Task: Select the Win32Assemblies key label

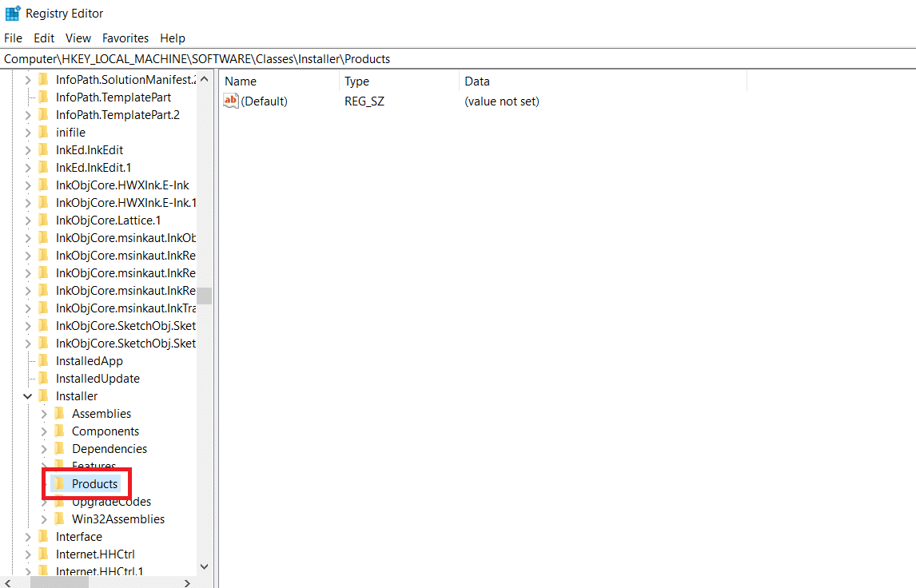Action: click(118, 518)
